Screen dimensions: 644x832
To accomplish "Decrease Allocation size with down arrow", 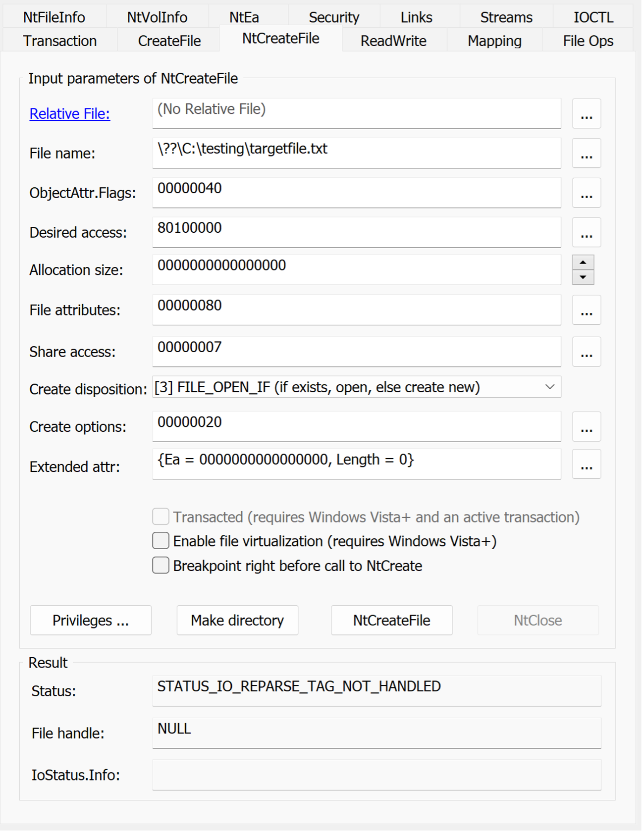I will [x=583, y=277].
